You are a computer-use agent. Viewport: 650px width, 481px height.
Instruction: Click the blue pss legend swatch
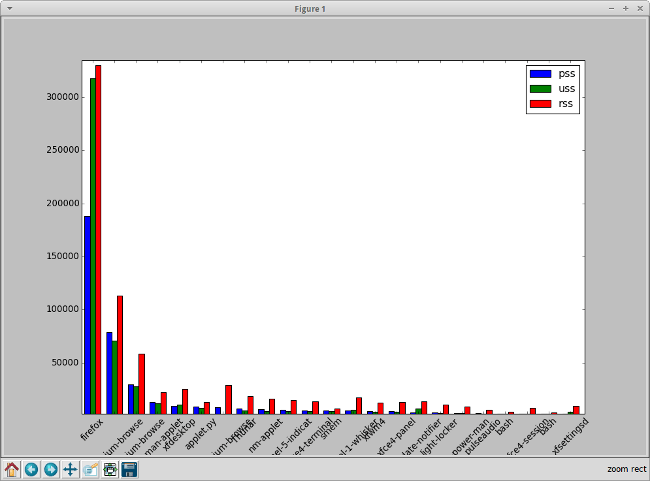point(541,74)
